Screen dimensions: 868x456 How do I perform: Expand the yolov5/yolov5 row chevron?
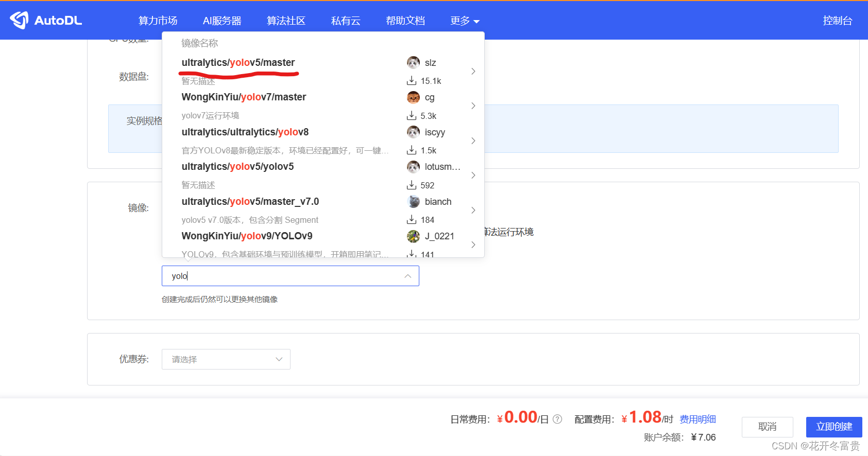[x=473, y=176]
